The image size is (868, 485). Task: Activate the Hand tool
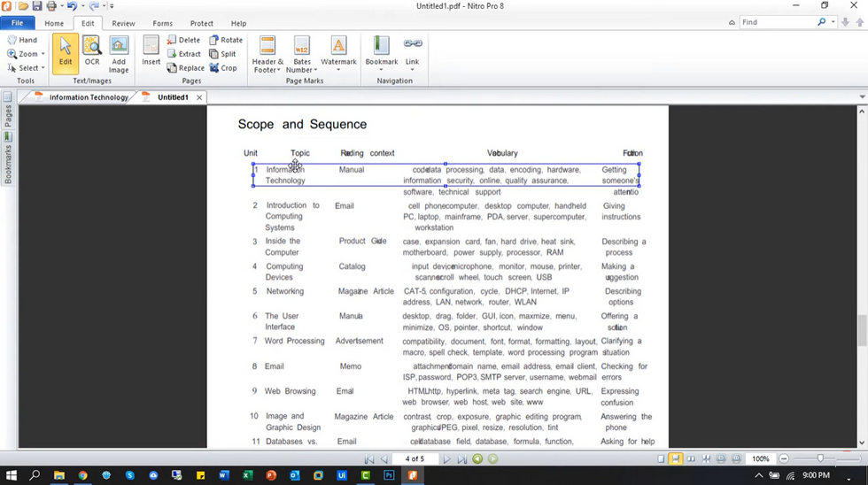click(x=22, y=40)
